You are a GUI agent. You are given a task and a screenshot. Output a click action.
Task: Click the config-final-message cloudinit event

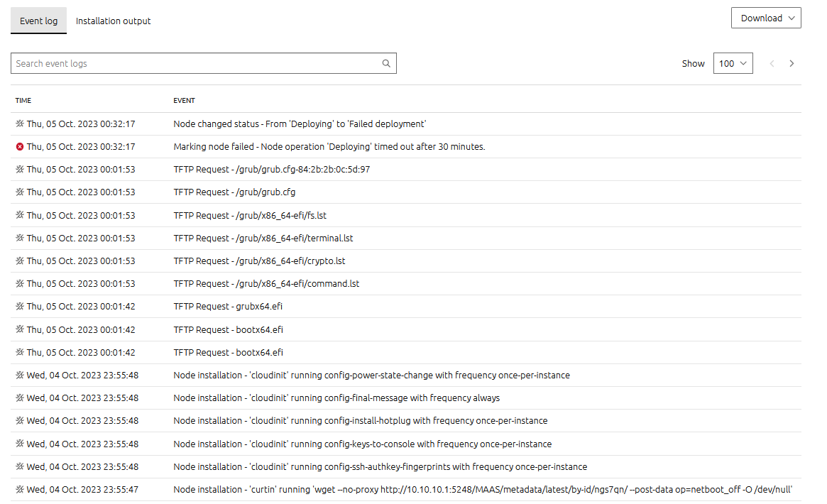[336, 398]
